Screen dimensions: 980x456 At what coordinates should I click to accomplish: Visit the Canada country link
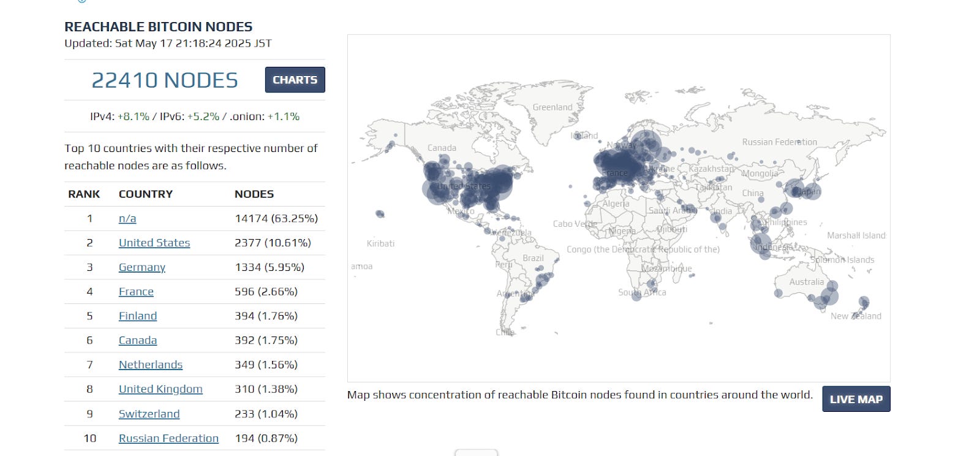(x=138, y=340)
